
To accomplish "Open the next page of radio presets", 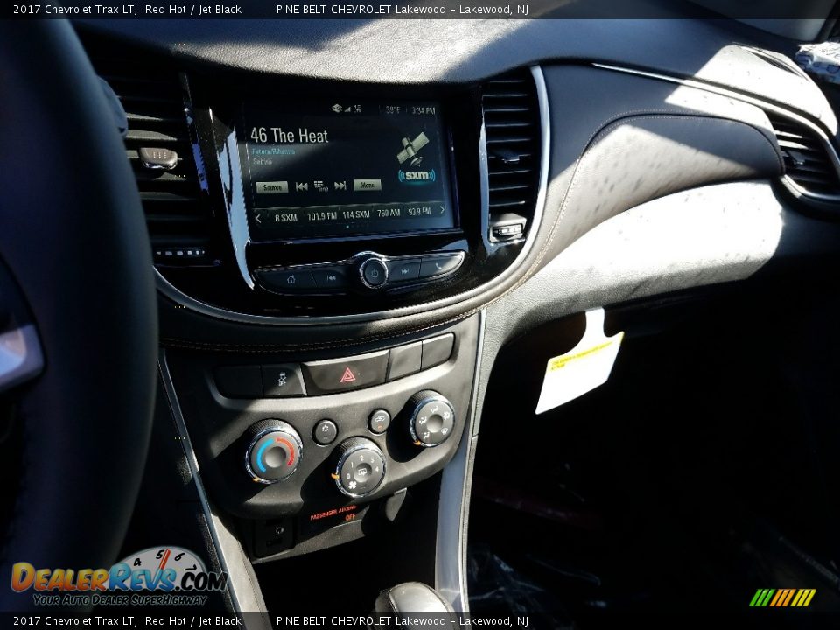I will click(x=442, y=209).
